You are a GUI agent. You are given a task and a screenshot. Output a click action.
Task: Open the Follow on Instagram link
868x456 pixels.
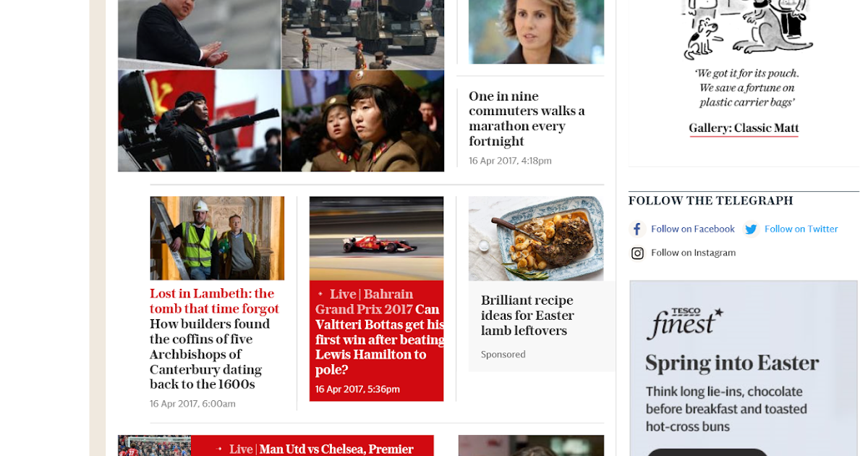click(x=693, y=253)
